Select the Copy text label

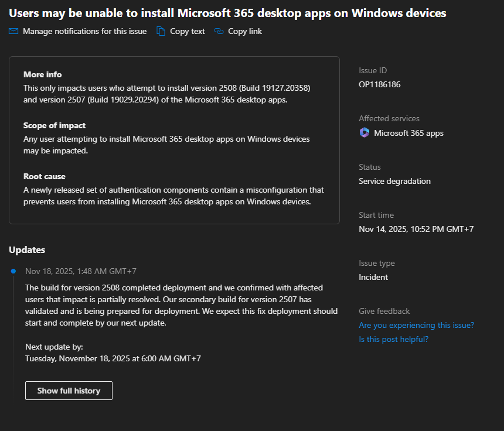[187, 31]
